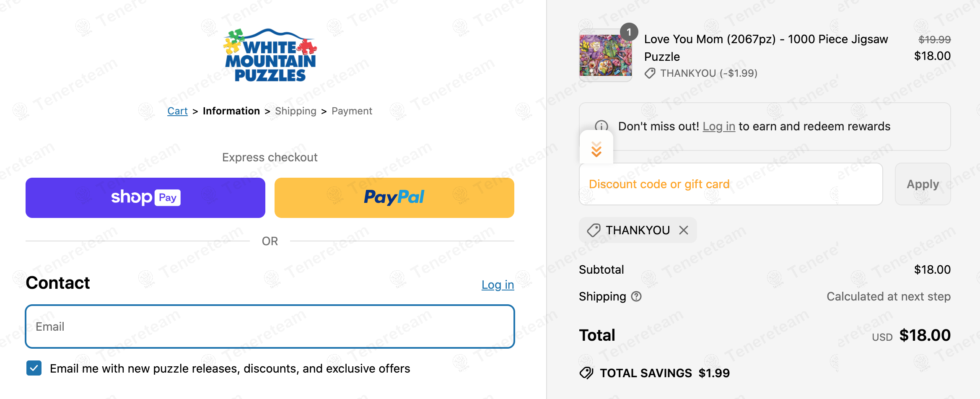The width and height of the screenshot is (980, 399).
Task: Click the total savings tag icon
Action: click(x=586, y=373)
